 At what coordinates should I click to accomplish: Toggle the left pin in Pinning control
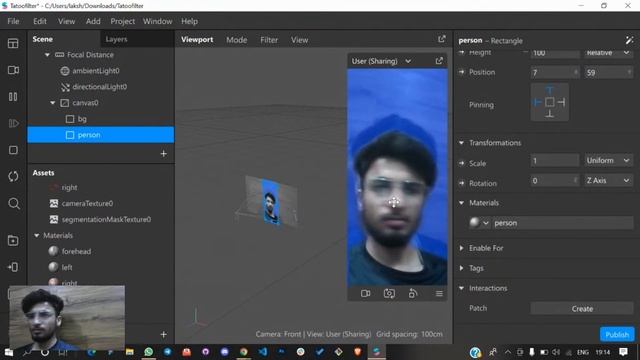[537, 102]
